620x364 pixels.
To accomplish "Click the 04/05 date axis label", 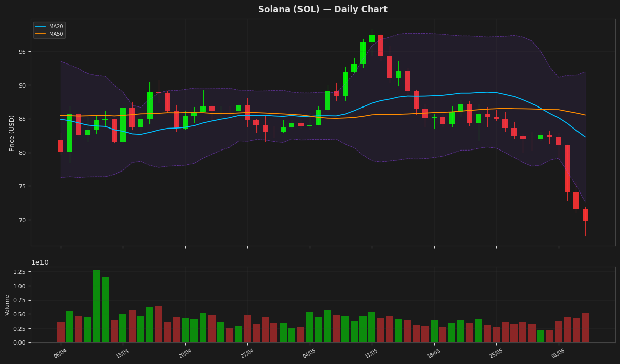I will [x=309, y=353].
